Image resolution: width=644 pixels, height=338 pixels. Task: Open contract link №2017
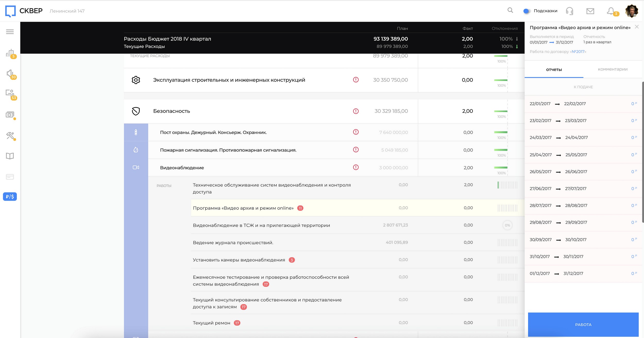[x=578, y=52]
